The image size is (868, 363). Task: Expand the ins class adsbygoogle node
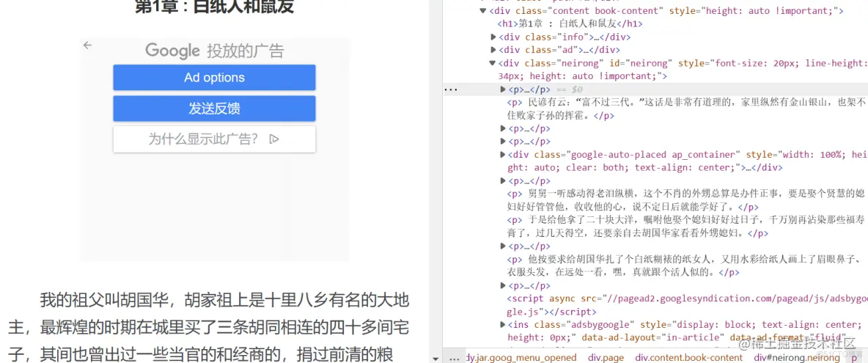pyautogui.click(x=503, y=324)
